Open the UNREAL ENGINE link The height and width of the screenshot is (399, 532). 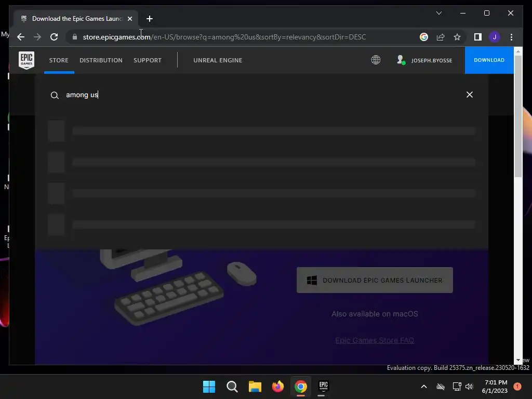coord(218,60)
